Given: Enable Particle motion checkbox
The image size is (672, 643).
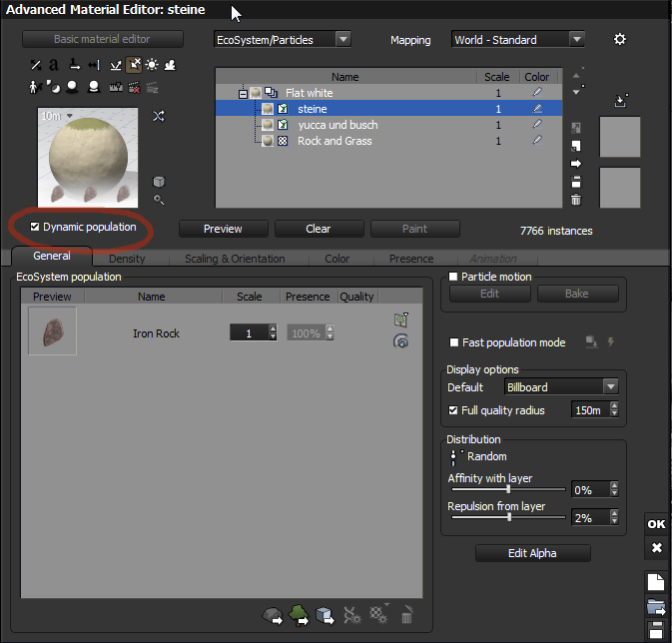Looking at the screenshot, I should pos(453,277).
